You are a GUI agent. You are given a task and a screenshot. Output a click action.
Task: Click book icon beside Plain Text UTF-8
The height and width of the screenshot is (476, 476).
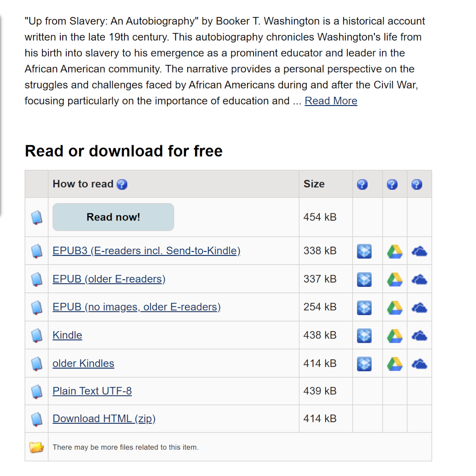36,392
